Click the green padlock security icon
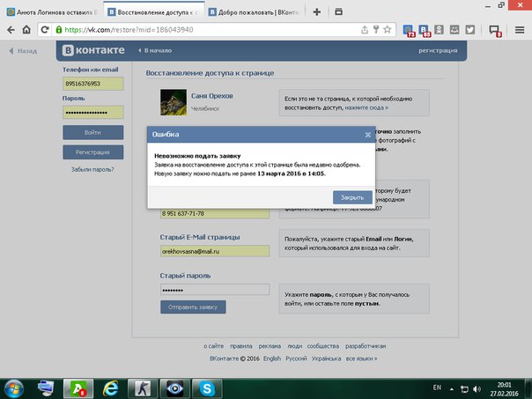This screenshot has width=532, height=399. pyautogui.click(x=59, y=30)
